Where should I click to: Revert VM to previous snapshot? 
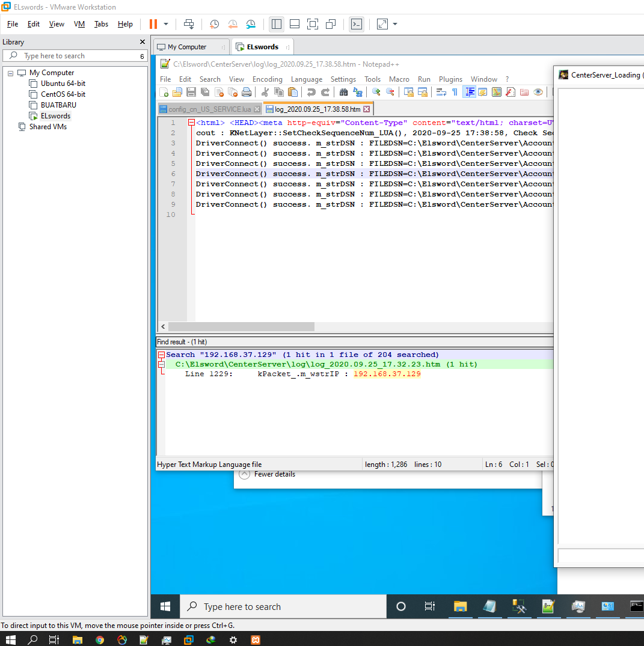[x=233, y=24]
